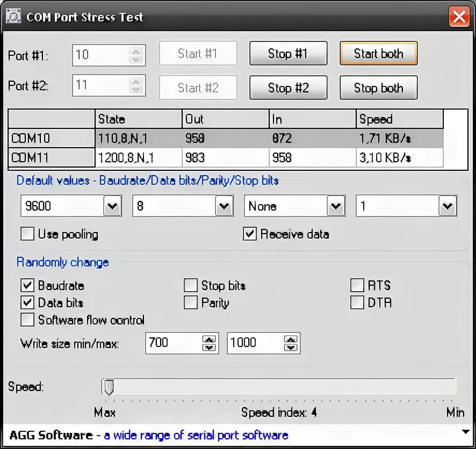Screen dimensions: 476x449
Task: Open the stop bits 1 dropdown
Action: pyautogui.click(x=448, y=206)
